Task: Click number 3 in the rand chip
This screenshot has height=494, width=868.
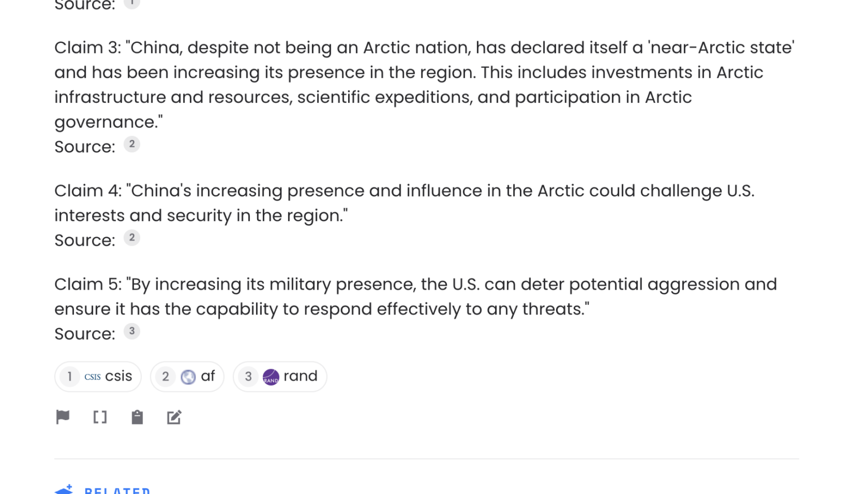Action: pyautogui.click(x=248, y=377)
